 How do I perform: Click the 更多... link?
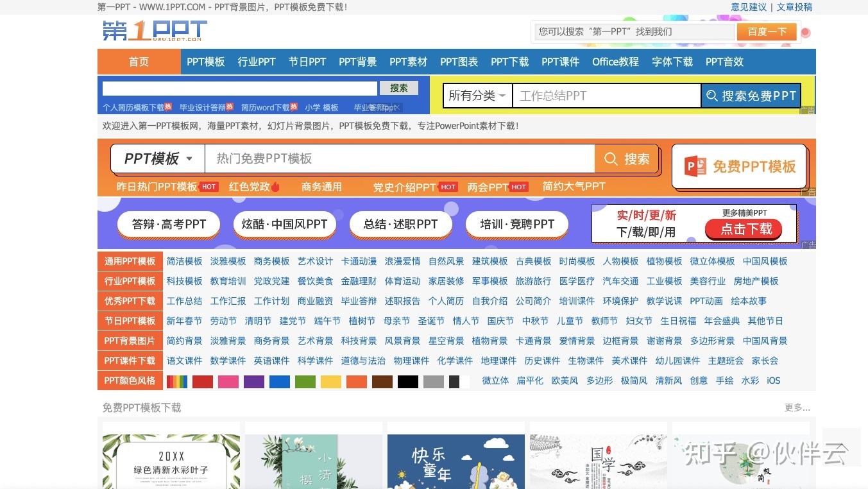click(x=797, y=407)
